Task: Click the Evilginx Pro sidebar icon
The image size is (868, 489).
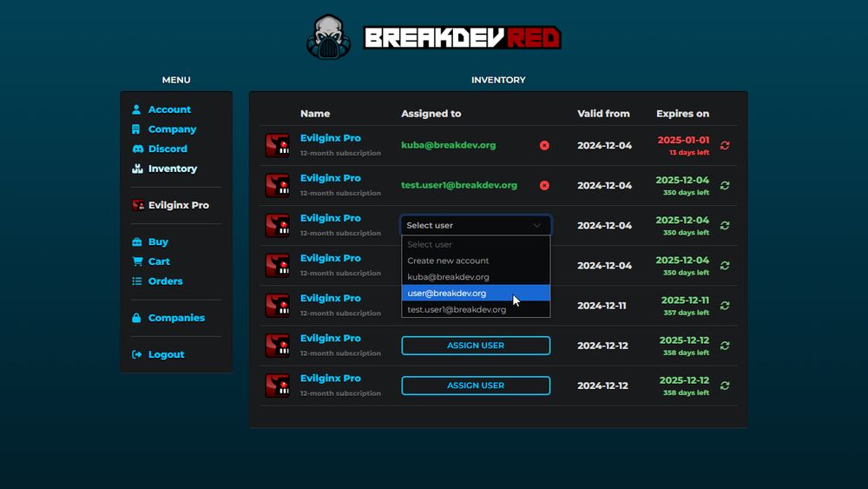Action: tap(138, 205)
